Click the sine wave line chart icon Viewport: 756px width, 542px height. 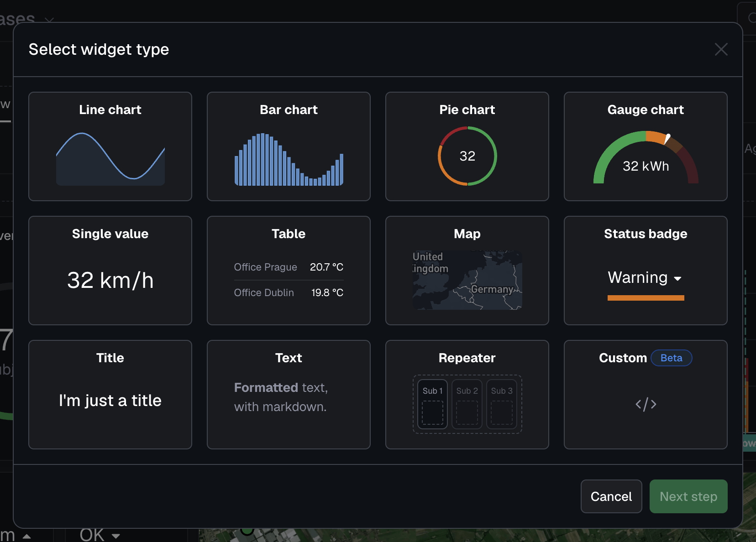coord(110,159)
